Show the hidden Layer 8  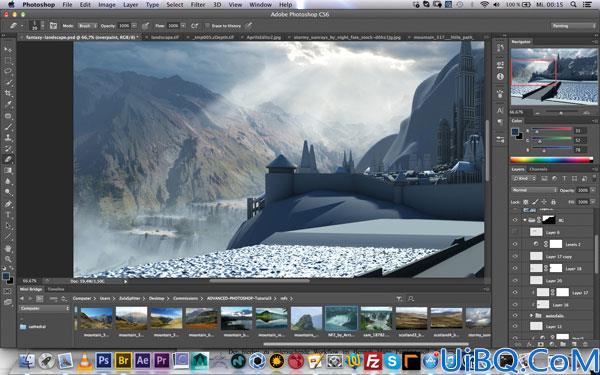[515, 232]
